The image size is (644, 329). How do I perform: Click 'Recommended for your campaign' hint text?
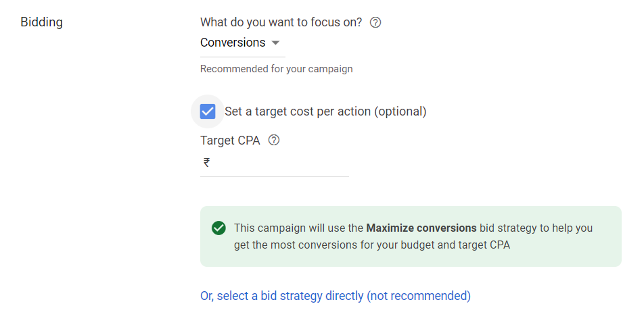(276, 69)
